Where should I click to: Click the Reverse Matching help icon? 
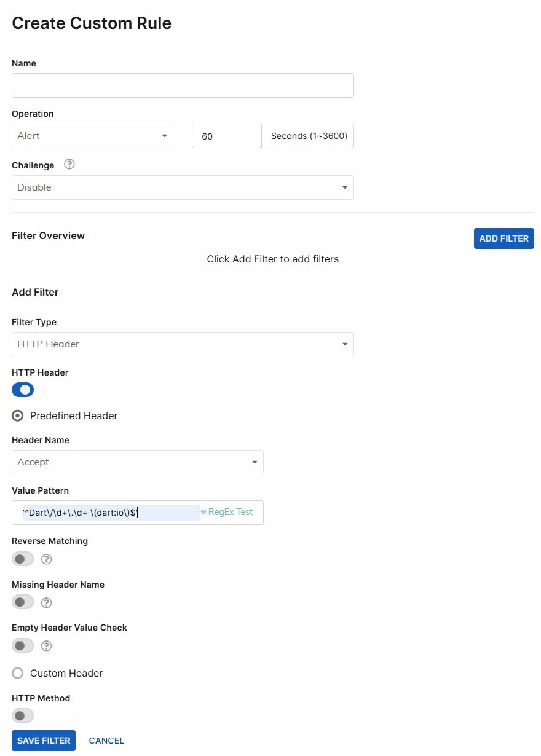click(46, 559)
